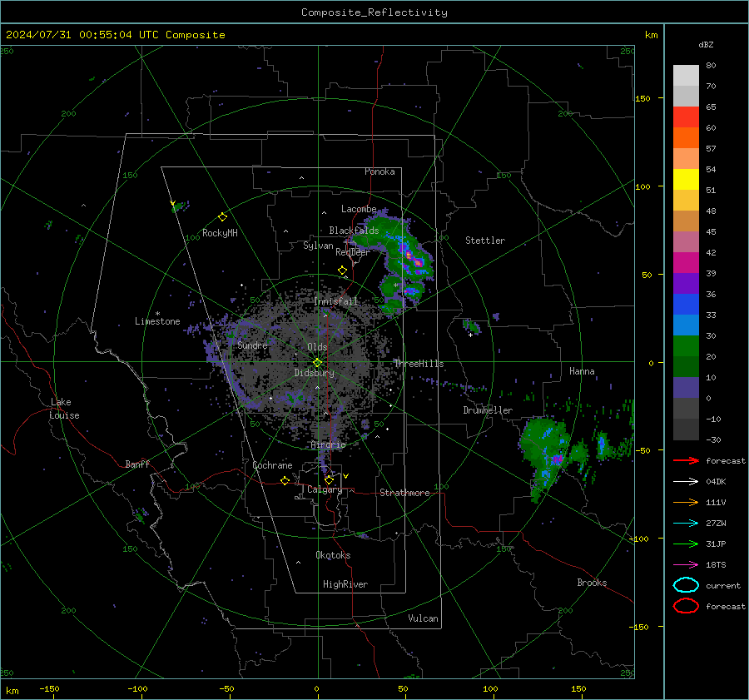Select the bright yellow 51-54 dBZ swatch
This screenshot has width=749, height=700.
coord(686,180)
